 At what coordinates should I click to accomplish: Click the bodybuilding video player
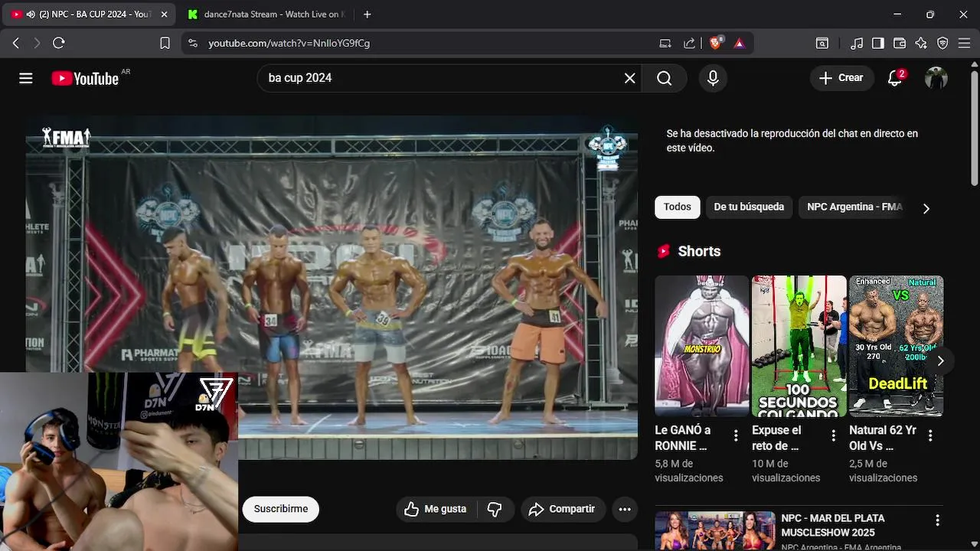332,287
